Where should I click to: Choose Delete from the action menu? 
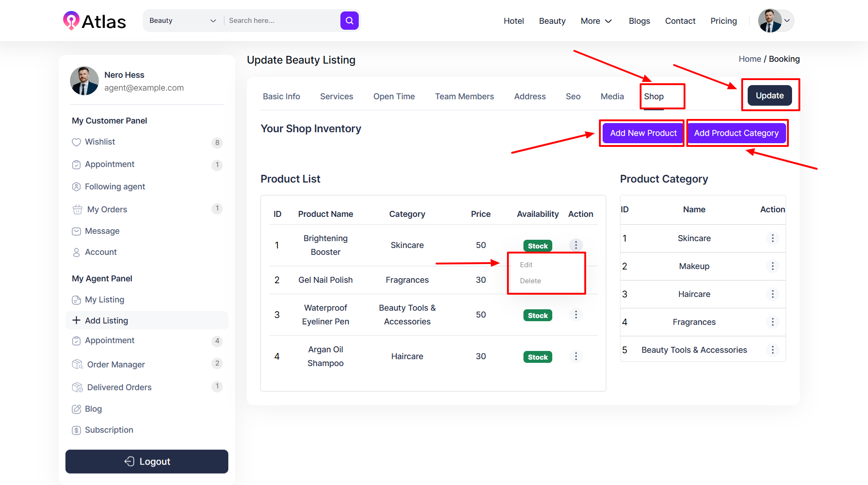530,281
